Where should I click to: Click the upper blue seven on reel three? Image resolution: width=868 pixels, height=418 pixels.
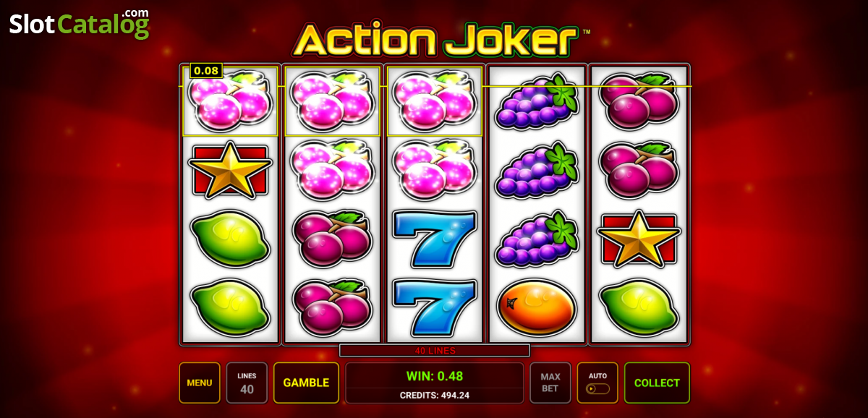434,236
